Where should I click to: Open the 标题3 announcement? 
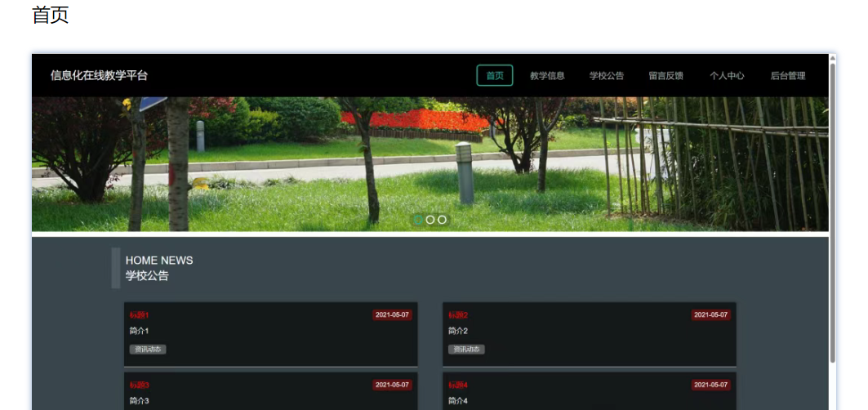point(139,385)
